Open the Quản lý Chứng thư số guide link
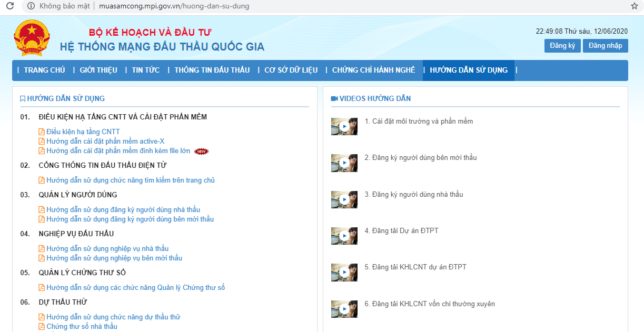 (135, 288)
